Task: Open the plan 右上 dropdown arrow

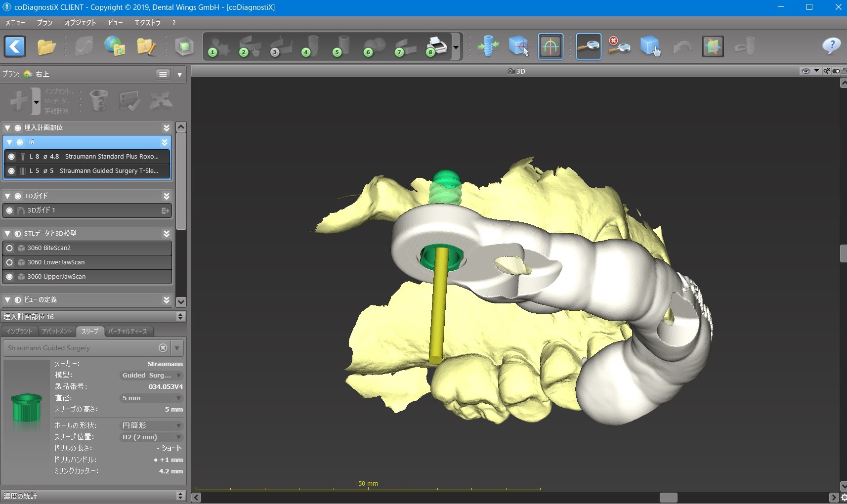Action: coord(179,75)
